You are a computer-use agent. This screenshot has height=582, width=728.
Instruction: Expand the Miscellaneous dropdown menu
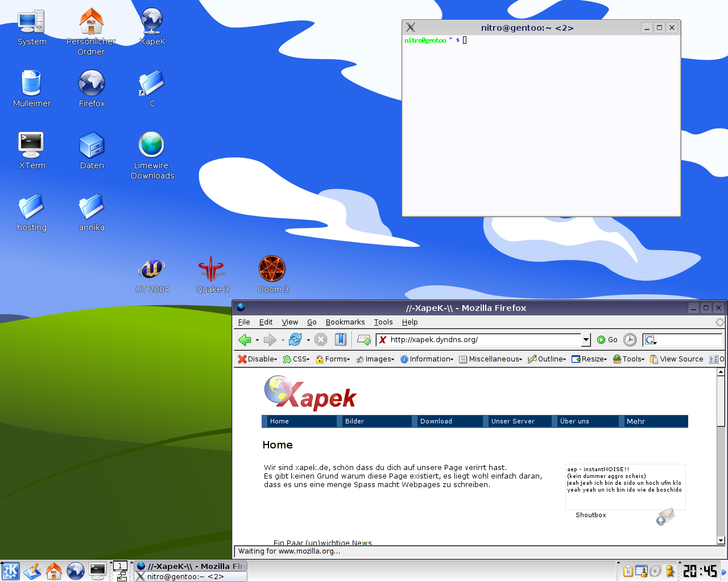pos(491,359)
